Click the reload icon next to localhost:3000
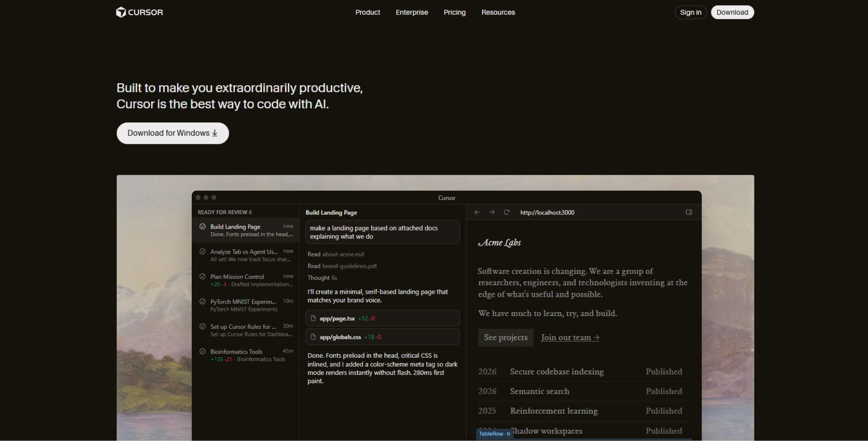 pyautogui.click(x=507, y=212)
